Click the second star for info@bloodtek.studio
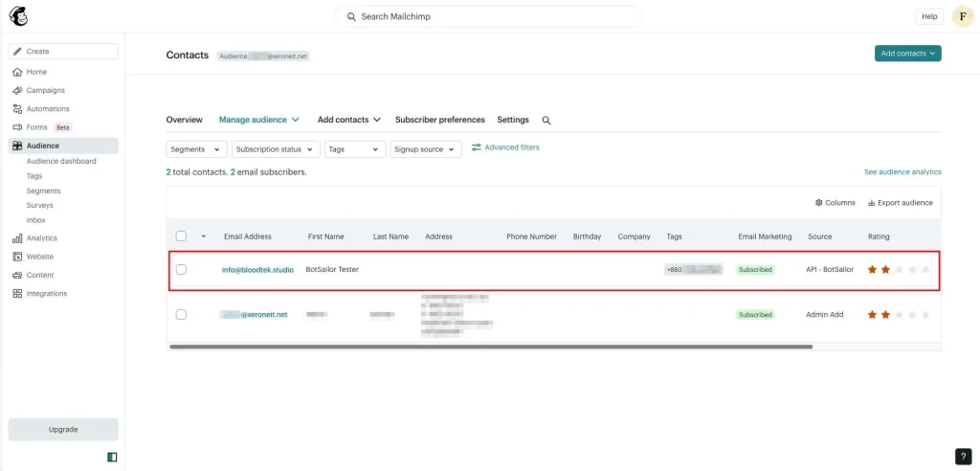 click(885, 270)
